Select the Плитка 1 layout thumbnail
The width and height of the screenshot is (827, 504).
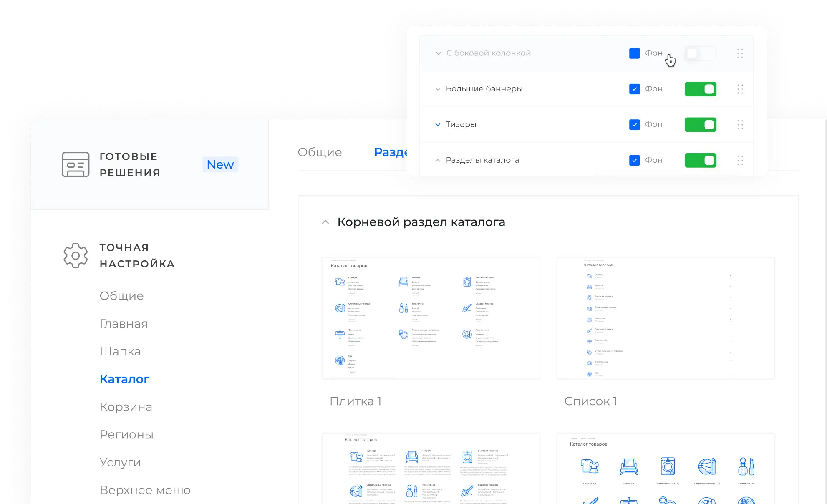(x=431, y=318)
